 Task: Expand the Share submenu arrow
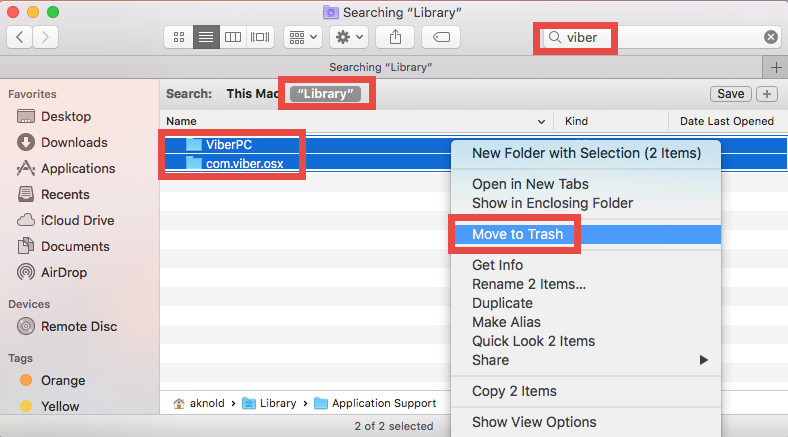704,360
